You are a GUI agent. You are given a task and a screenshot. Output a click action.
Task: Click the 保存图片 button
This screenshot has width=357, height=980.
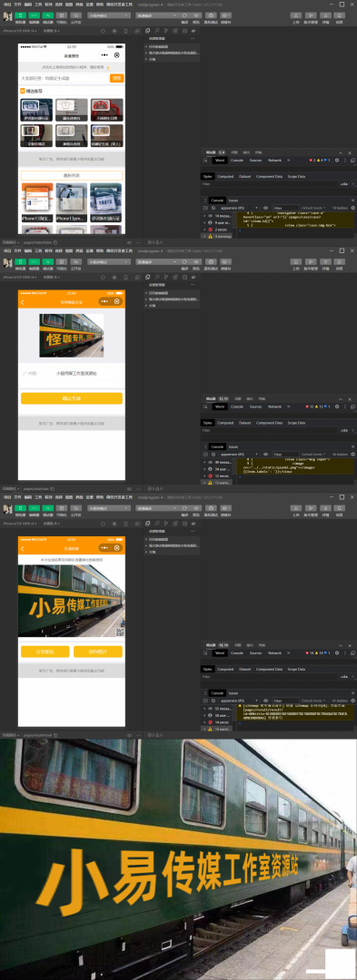click(98, 652)
